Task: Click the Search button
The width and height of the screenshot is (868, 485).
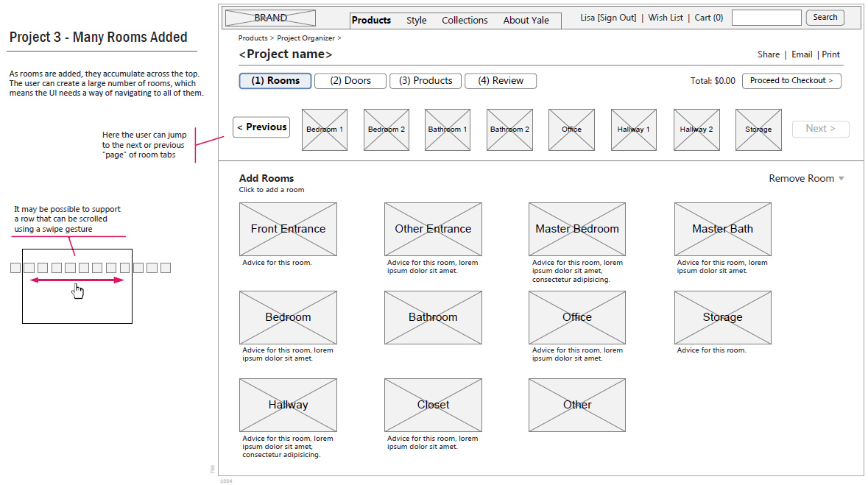Action: coord(825,18)
